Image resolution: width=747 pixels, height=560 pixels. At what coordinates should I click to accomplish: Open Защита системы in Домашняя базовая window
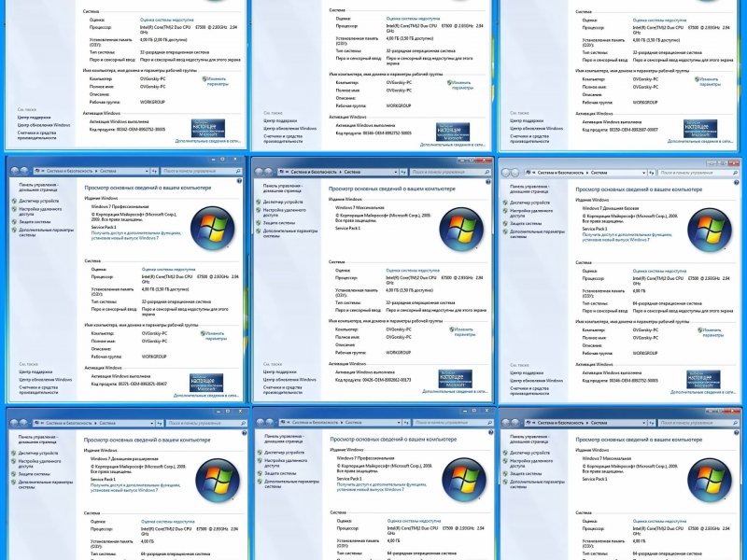[x=527, y=223]
